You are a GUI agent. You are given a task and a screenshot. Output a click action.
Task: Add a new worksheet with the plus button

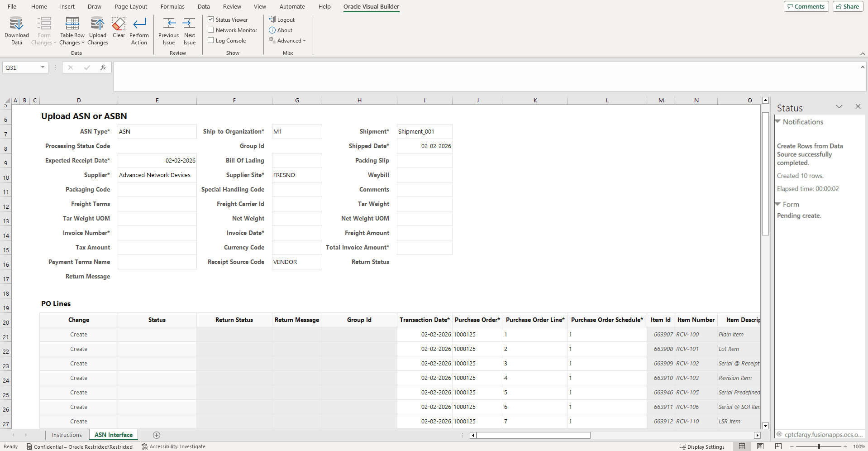157,435
